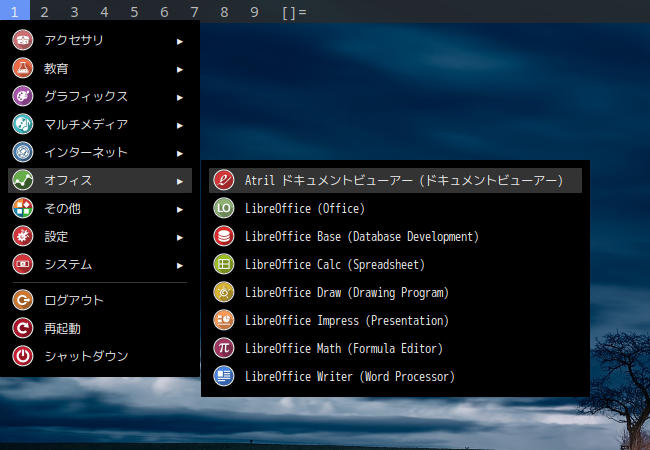Click the []= tiling layout indicator
The image size is (650, 450).
point(294,12)
